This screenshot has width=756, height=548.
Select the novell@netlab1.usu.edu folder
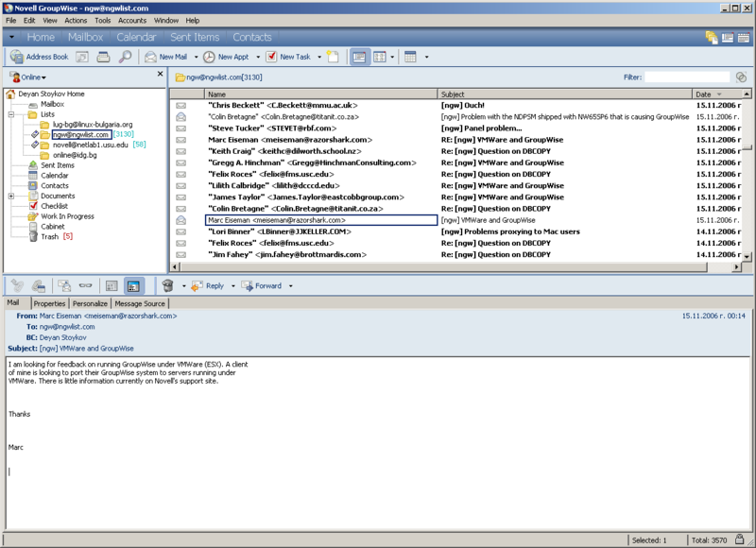(90, 145)
